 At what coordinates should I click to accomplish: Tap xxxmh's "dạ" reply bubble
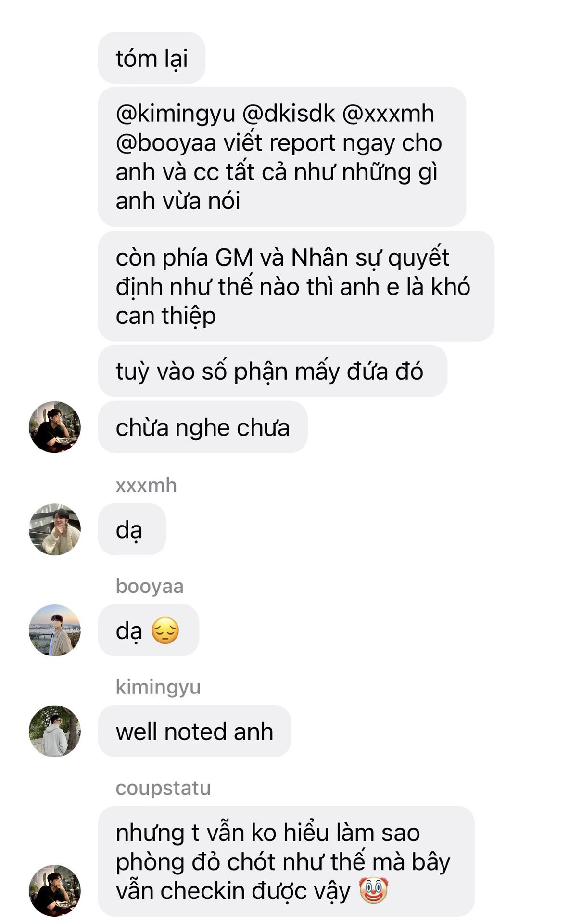pyautogui.click(x=132, y=529)
